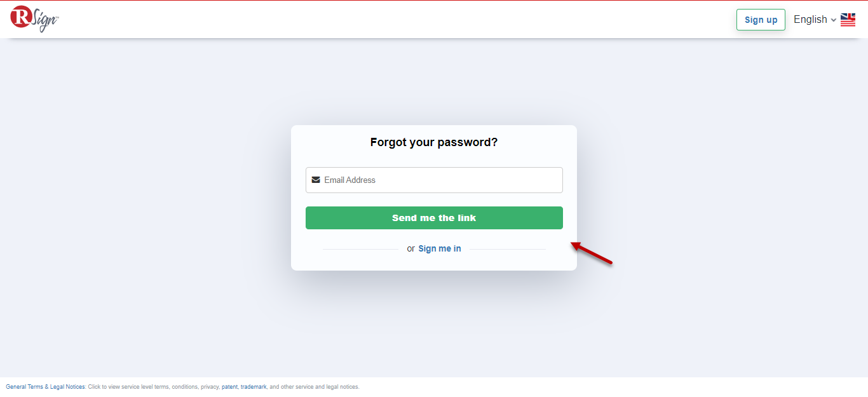Open the English language dropdown

coord(810,20)
